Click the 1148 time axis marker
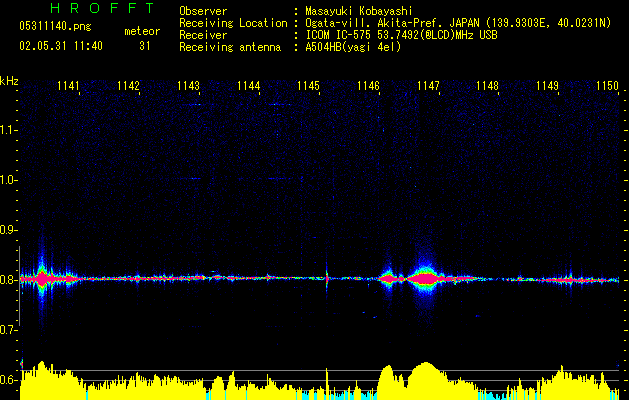The image size is (629, 400). [x=487, y=86]
